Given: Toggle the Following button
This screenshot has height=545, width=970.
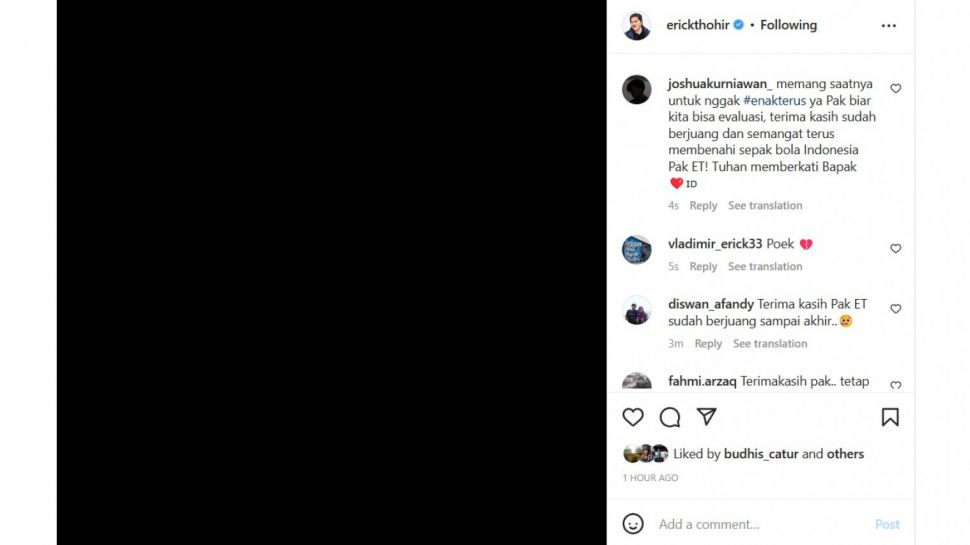Looking at the screenshot, I should (788, 25).
